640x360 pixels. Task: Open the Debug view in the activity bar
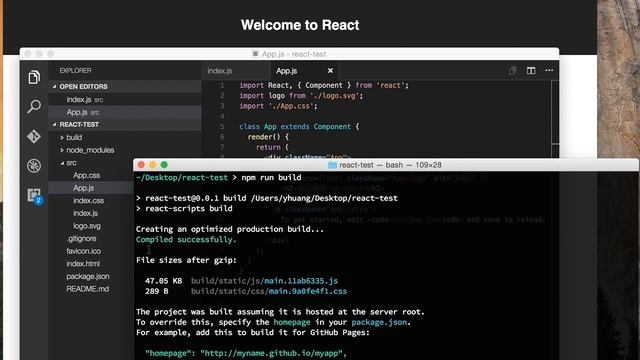[x=34, y=166]
